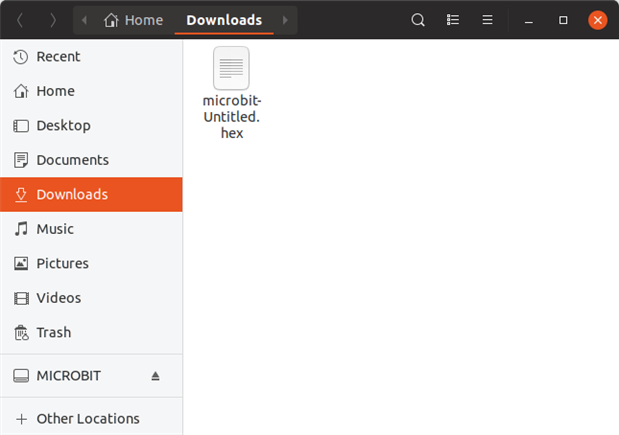The image size is (619, 435).
Task: Click the MICROBIT drive icon
Action: (21, 376)
